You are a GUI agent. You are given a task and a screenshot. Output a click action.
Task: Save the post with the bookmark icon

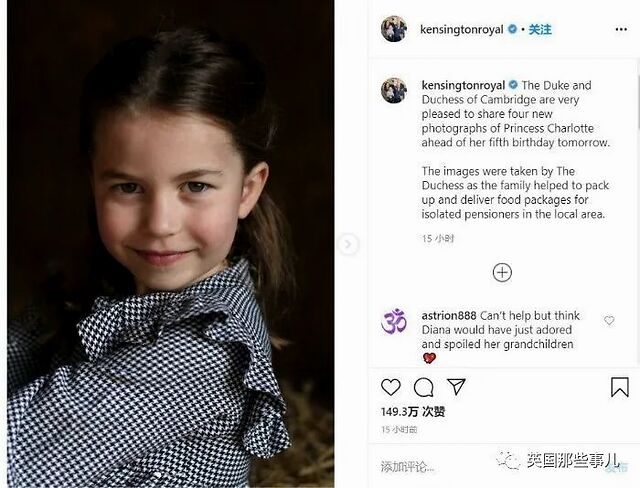(619, 387)
